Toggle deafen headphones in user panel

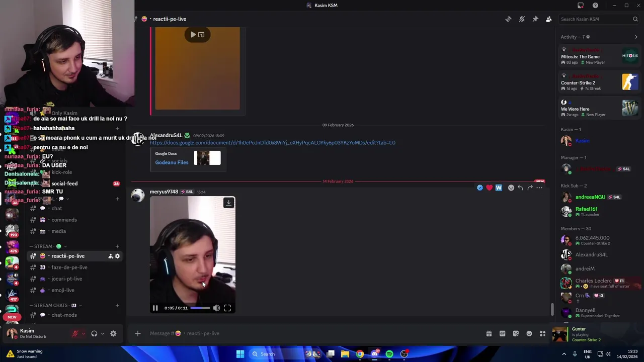tap(94, 333)
